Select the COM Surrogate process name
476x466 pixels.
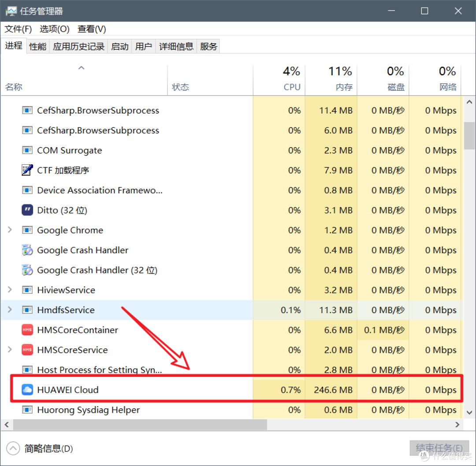[x=70, y=151]
